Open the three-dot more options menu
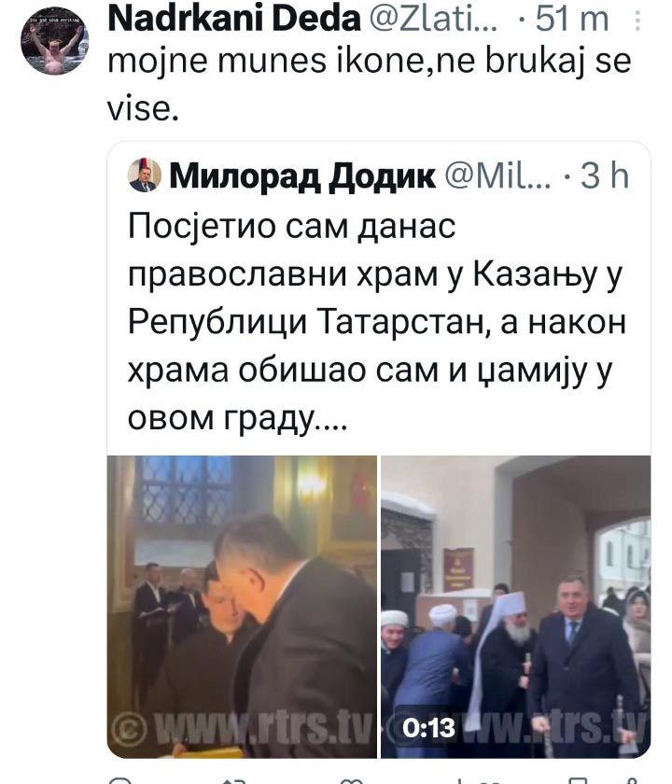This screenshot has height=784, width=672. point(637,20)
